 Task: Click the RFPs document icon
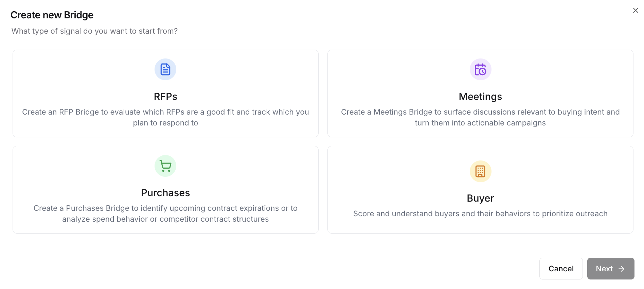pos(165,69)
